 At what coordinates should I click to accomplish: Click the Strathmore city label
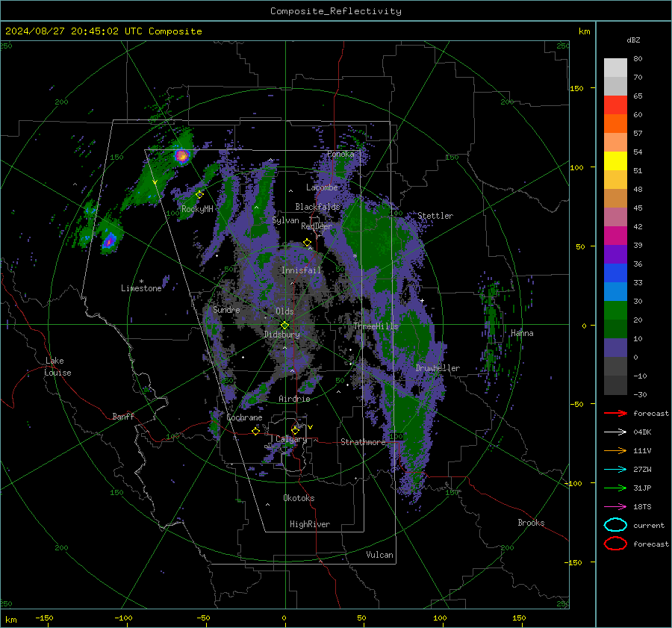click(x=363, y=442)
